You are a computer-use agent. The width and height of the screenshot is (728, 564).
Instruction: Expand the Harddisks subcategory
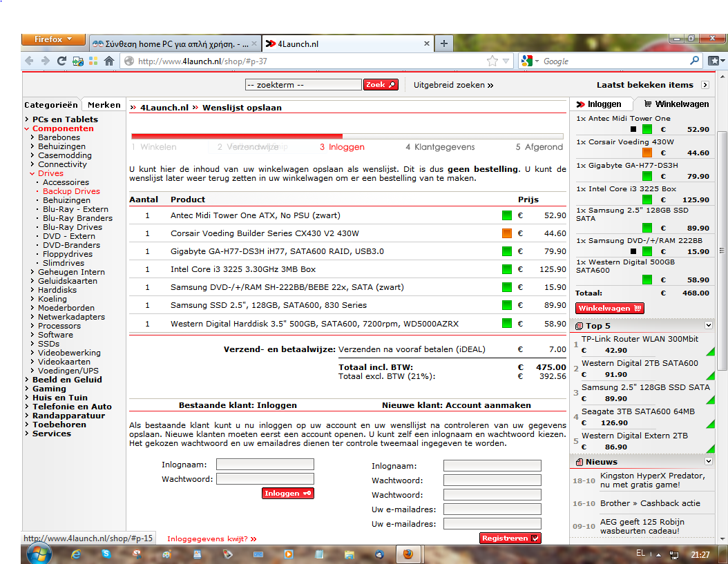pos(32,290)
